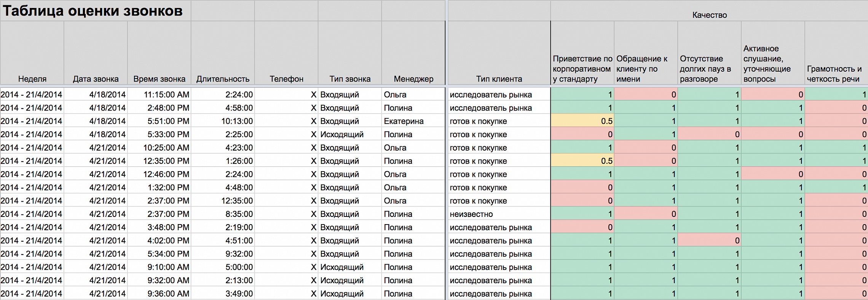The height and width of the screenshot is (300, 868).
Task: Select the duration cell '8:35:00'
Action: point(223,214)
